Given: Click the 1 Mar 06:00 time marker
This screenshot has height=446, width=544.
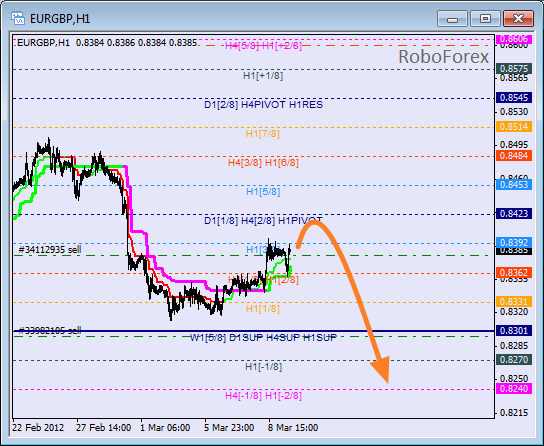Looking at the screenshot, I should tap(165, 428).
